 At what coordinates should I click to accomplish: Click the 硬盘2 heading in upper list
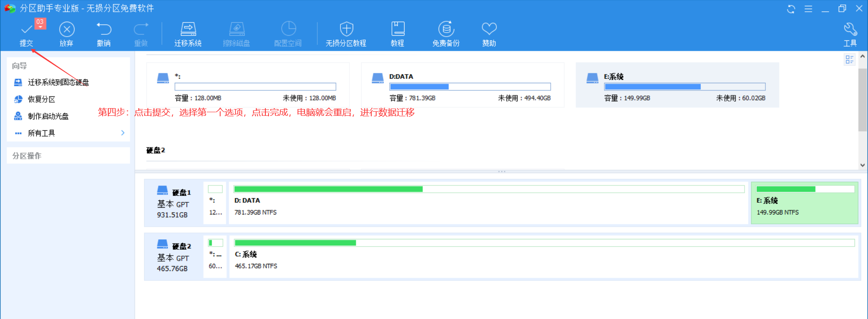pos(156,150)
